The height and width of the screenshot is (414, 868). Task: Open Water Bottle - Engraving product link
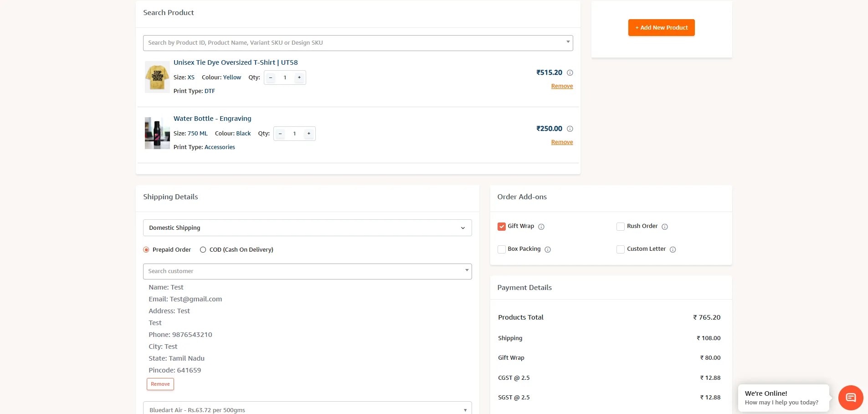212,119
